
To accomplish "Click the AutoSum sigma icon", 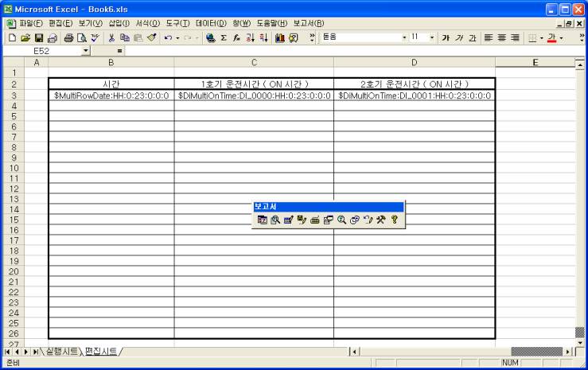I will click(224, 37).
